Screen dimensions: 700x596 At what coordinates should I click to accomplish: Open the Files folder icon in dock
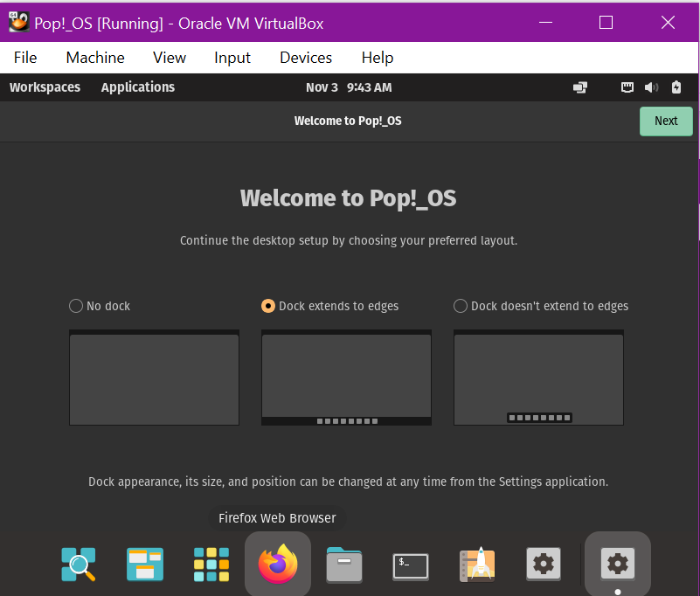coord(344,565)
